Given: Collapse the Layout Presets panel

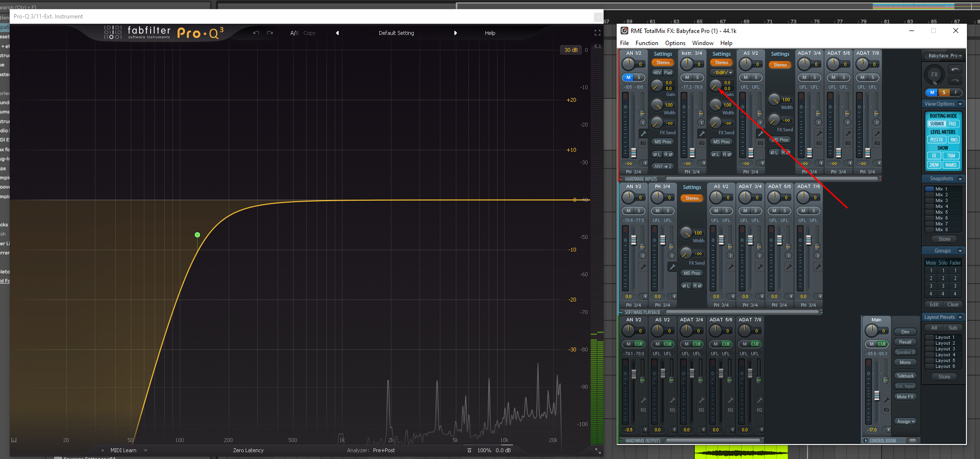Looking at the screenshot, I should [x=960, y=317].
